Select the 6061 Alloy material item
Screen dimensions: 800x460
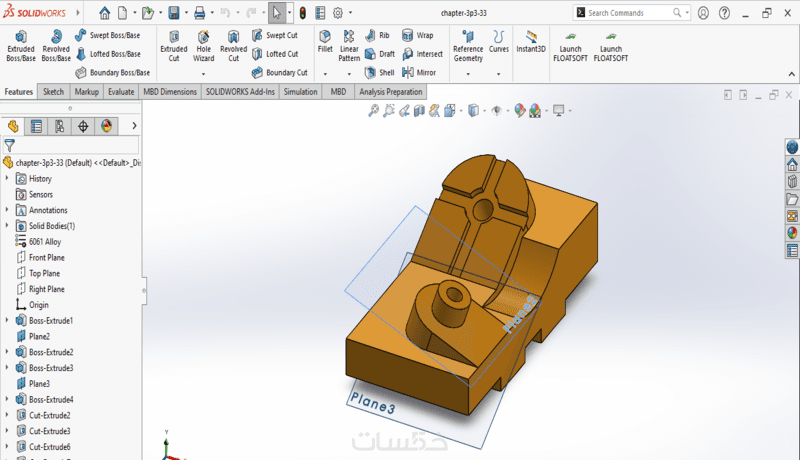tap(38, 242)
